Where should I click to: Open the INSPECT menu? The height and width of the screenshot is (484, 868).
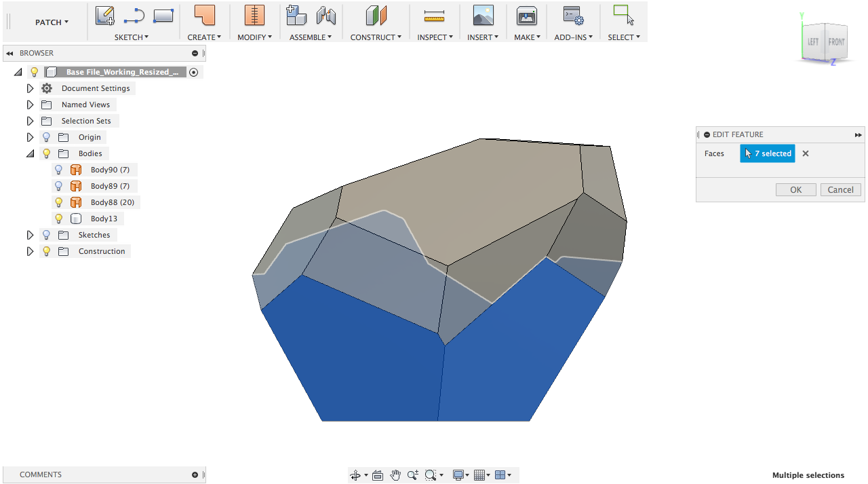pos(435,37)
